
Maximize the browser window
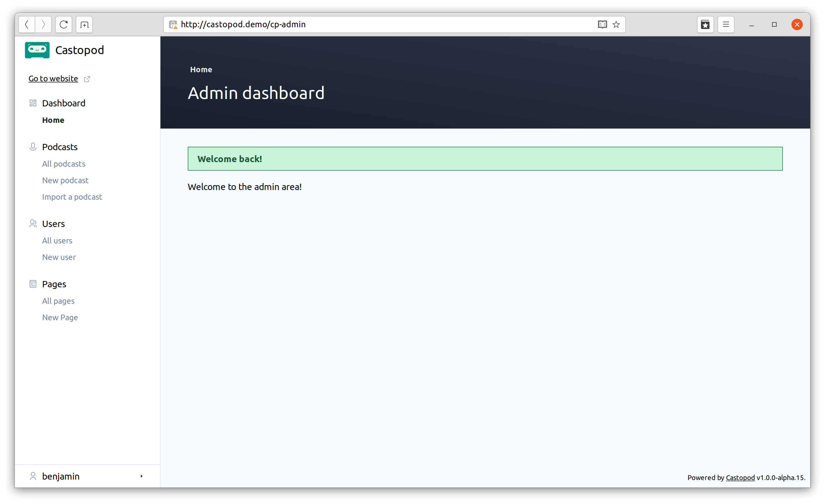(774, 24)
